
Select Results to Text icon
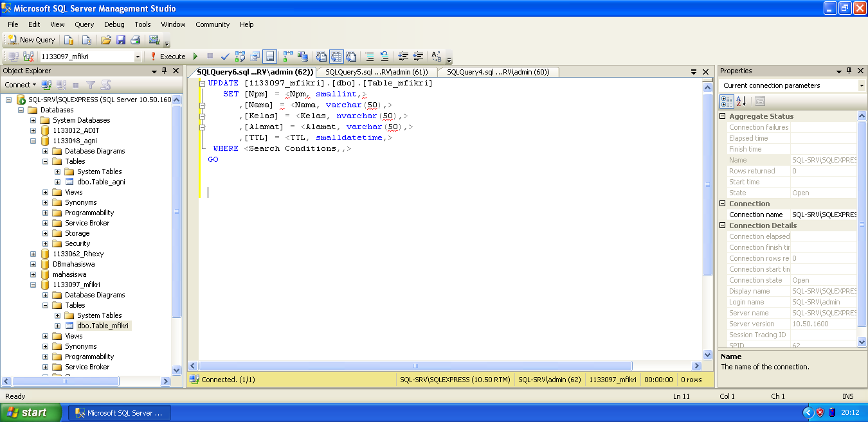click(x=321, y=57)
